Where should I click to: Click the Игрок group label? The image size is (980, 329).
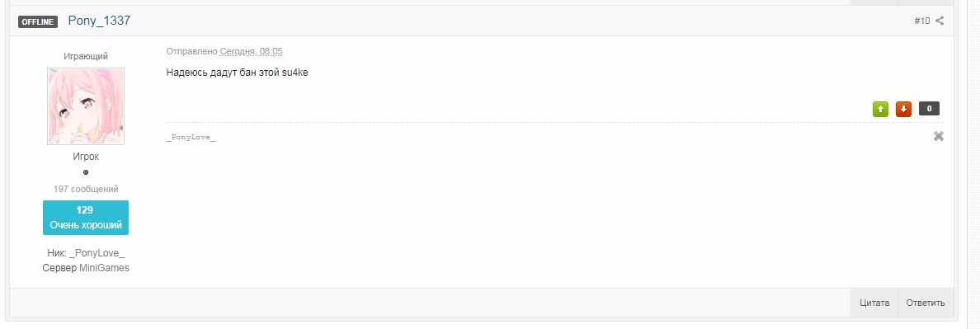tap(86, 157)
